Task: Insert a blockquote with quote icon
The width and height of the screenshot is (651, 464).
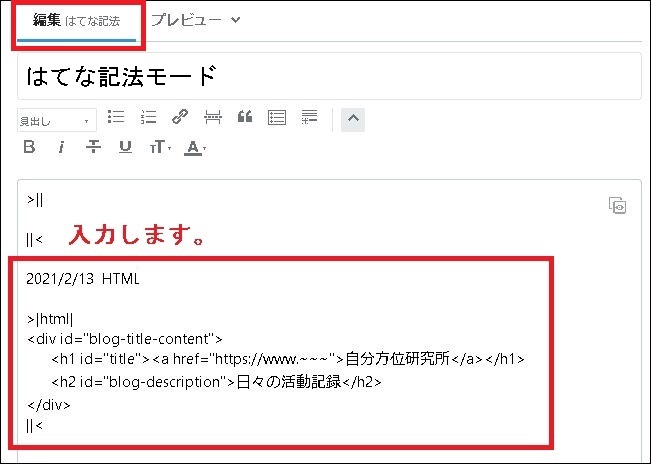Action: coord(245,117)
